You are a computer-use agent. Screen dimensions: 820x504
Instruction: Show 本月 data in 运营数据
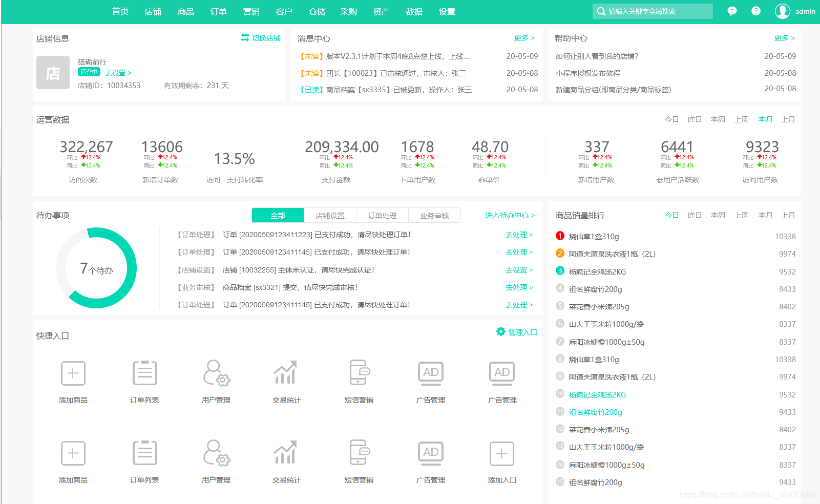[765, 119]
